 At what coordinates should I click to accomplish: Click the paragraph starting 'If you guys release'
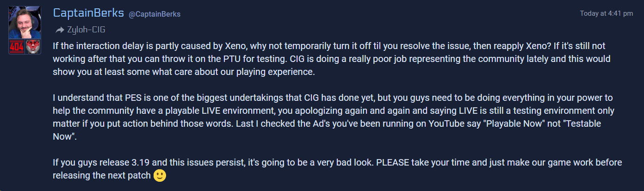(338, 170)
